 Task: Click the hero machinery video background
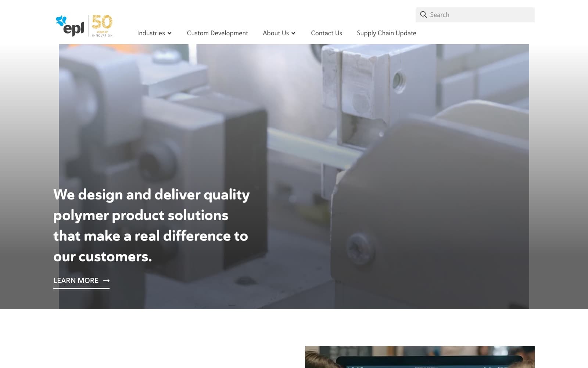coord(367,147)
